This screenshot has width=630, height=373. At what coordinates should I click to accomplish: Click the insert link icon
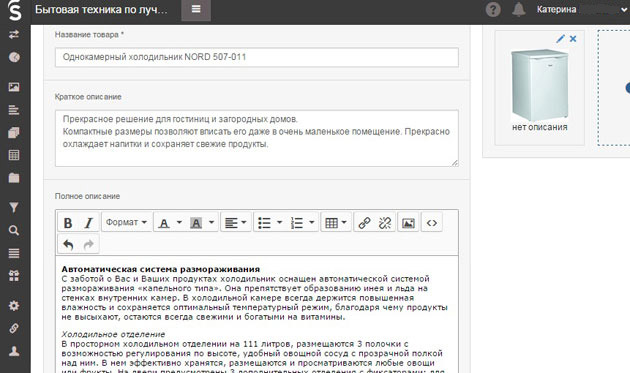(x=364, y=223)
